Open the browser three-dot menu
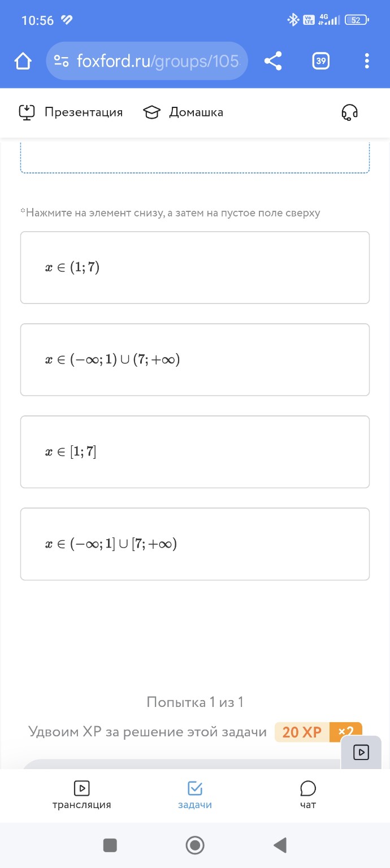This screenshot has width=390, height=868. tap(367, 61)
